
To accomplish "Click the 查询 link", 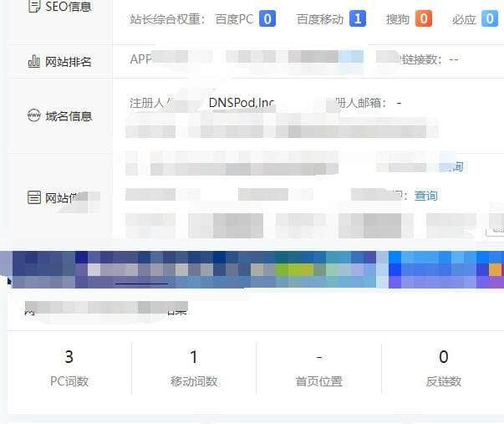I will (426, 195).
